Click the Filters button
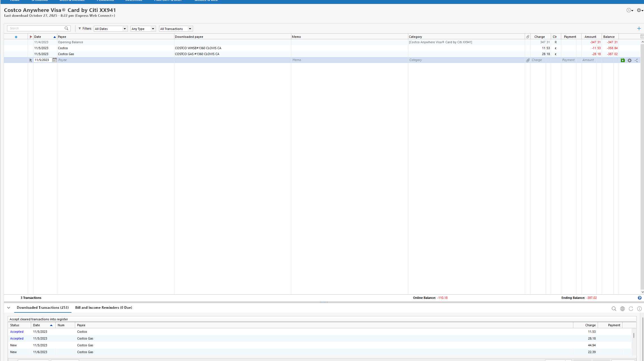Viewport: 644px width, 361px height. (85, 29)
